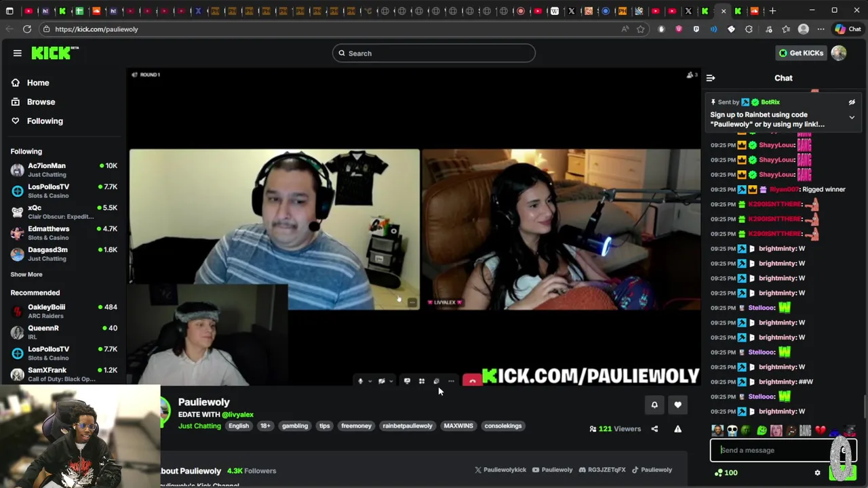Screen dimensions: 868x488
Task: Select the English tag
Action: pos(239,426)
